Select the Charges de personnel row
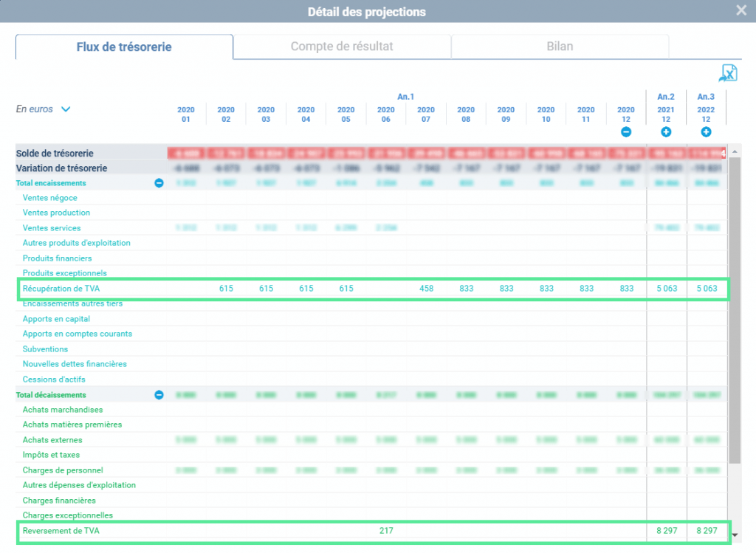Image resolution: width=756 pixels, height=553 pixels. click(371, 470)
